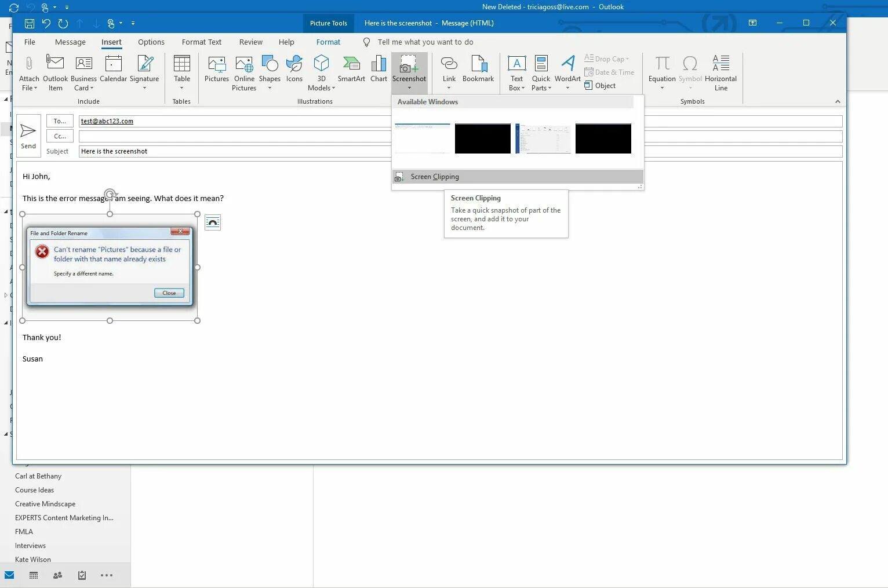The width and height of the screenshot is (888, 588).
Task: Open the Creative Mindscape folder
Action: coord(45,504)
